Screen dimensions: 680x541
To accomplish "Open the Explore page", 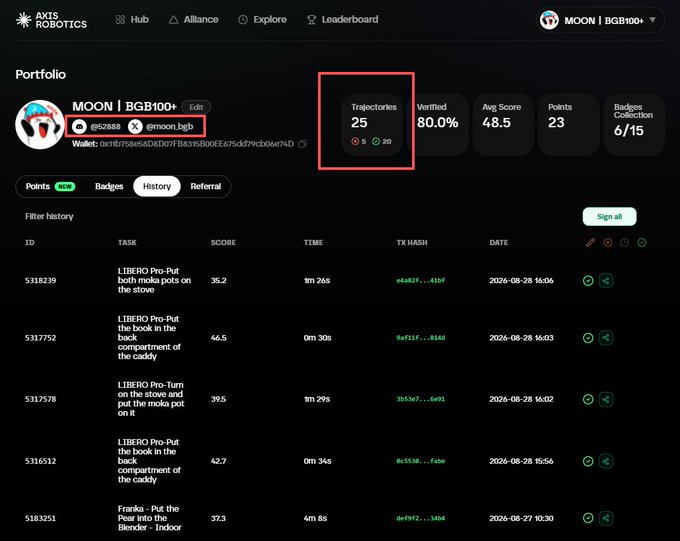I will pyautogui.click(x=262, y=20).
